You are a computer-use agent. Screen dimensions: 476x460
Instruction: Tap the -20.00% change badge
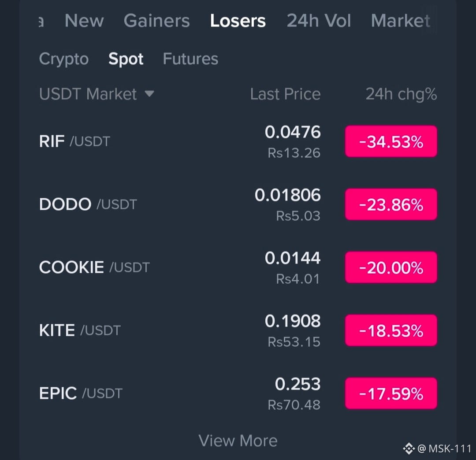[x=391, y=267]
